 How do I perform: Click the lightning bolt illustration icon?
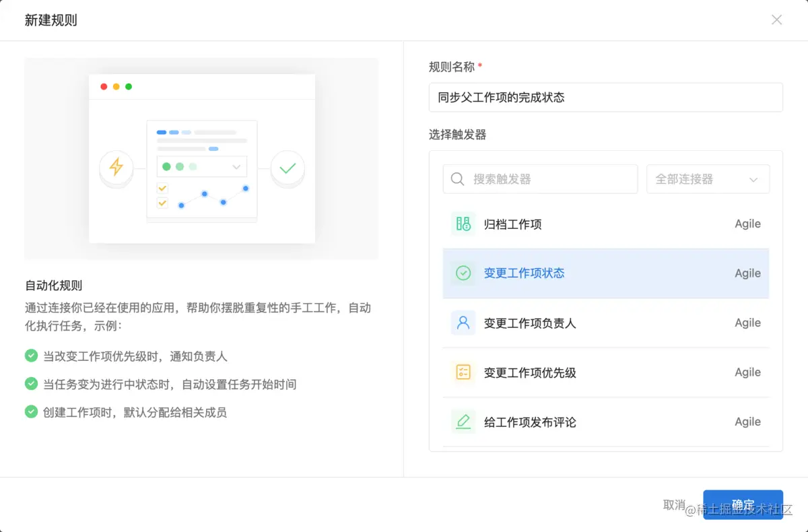116,166
